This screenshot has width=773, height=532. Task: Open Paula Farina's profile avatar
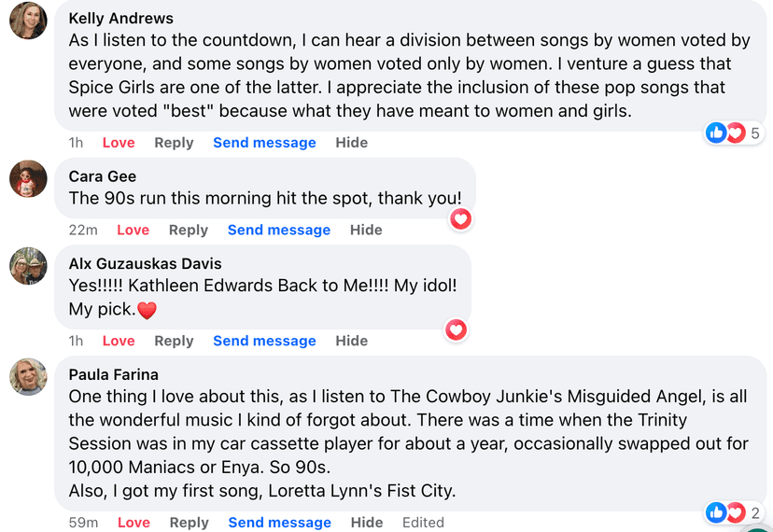[28, 376]
